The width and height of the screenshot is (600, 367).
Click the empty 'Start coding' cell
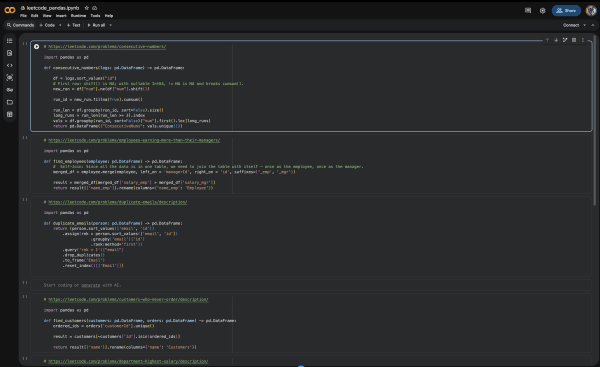(x=311, y=285)
